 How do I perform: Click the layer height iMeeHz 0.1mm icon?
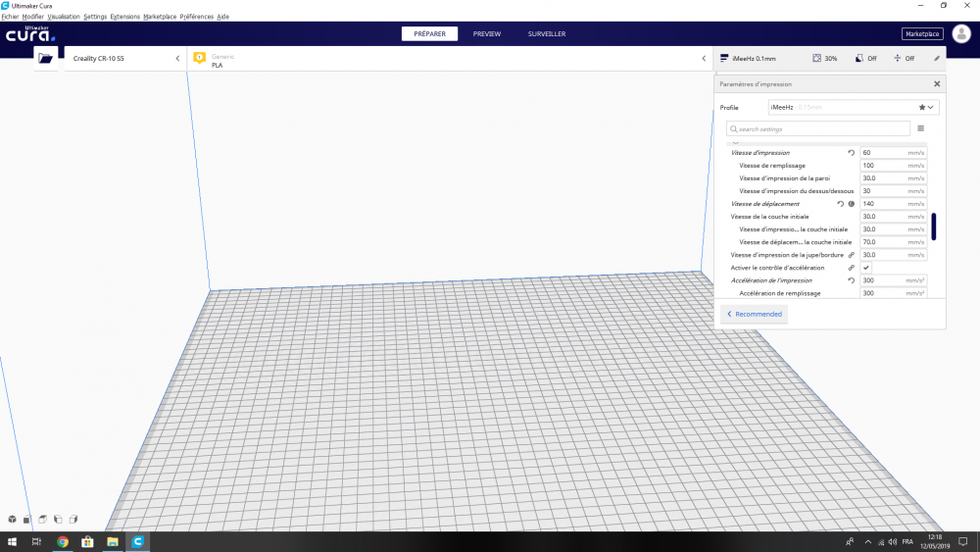724,58
